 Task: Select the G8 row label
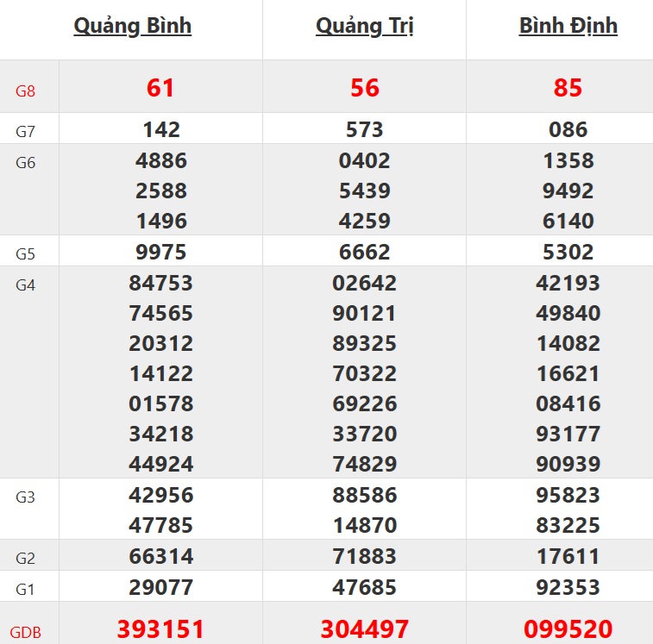click(x=26, y=90)
